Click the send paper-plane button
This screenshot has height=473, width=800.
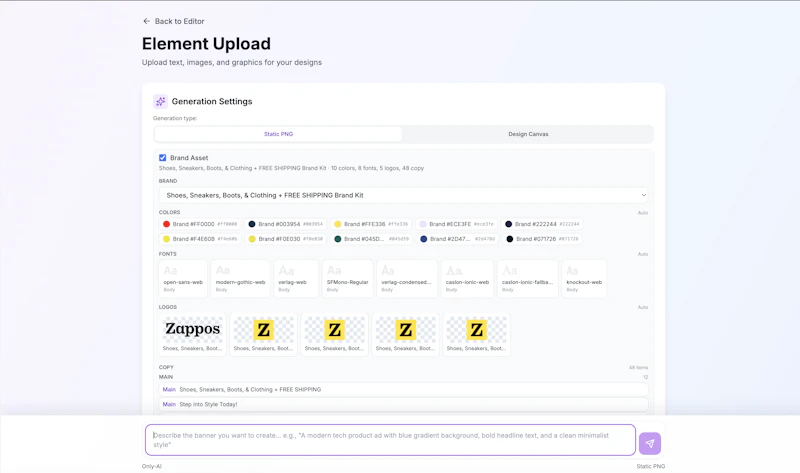click(649, 443)
